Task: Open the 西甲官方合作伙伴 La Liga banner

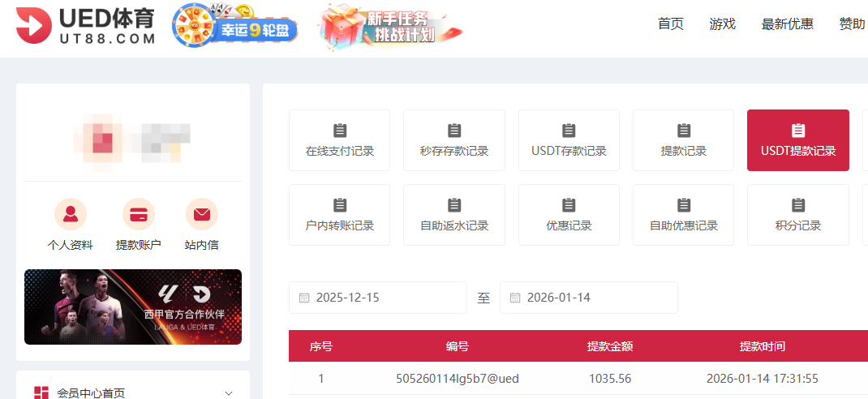Action: [x=133, y=307]
